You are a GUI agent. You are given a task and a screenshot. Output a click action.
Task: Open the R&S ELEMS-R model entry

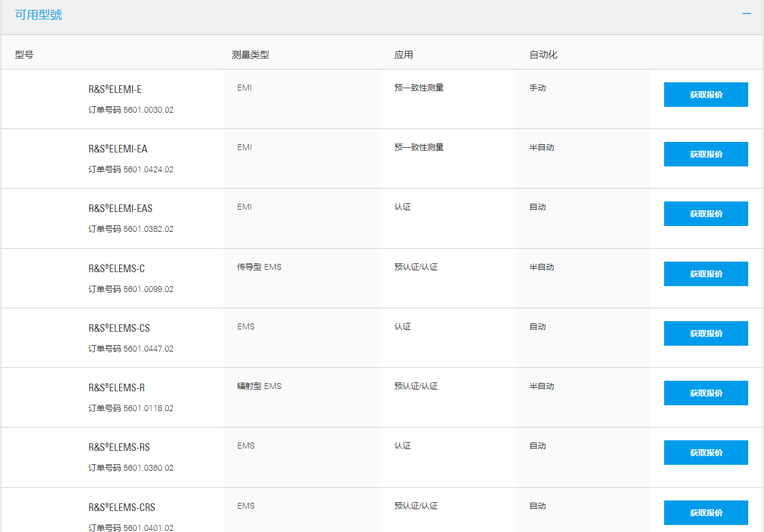[x=117, y=388]
